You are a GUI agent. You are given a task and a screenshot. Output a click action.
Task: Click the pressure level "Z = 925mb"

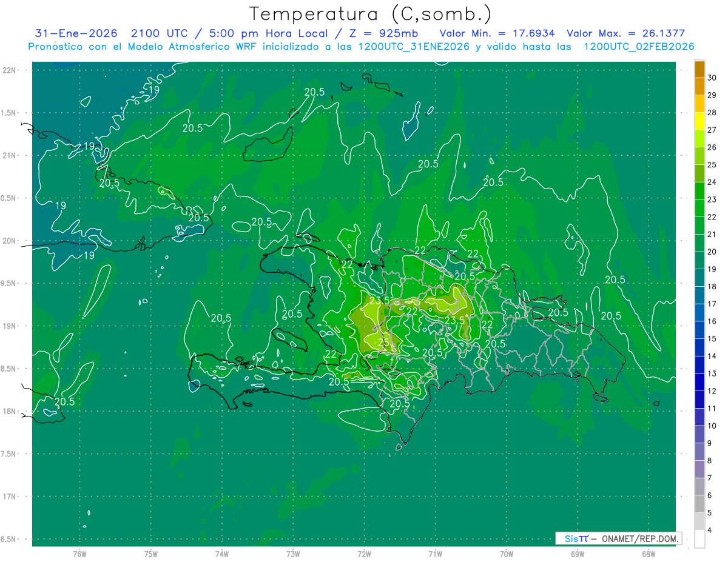coord(382,34)
